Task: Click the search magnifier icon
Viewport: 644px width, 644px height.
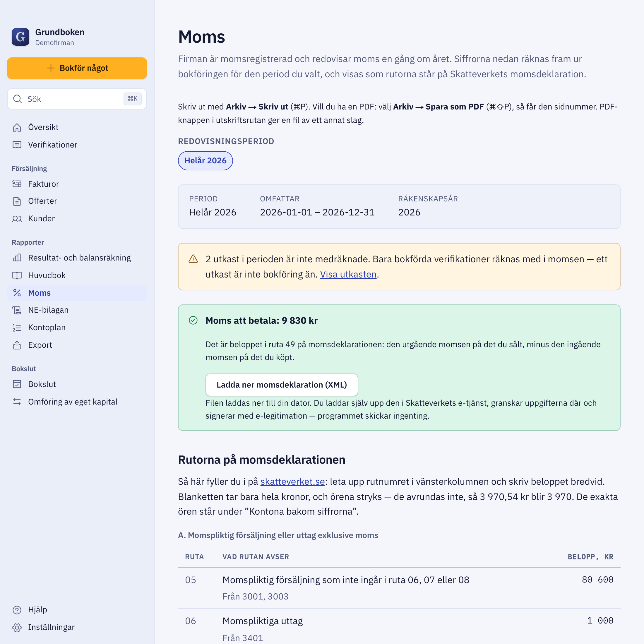Action: (x=18, y=99)
